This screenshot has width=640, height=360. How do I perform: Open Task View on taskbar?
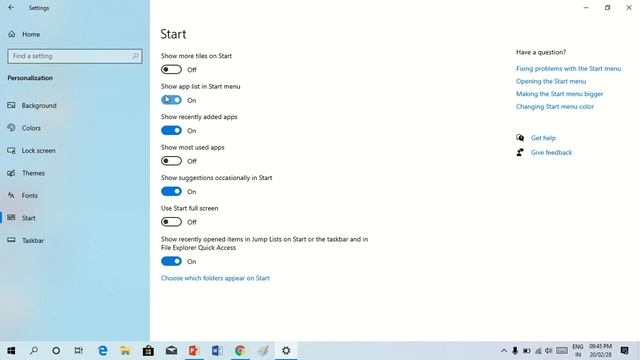point(79,351)
